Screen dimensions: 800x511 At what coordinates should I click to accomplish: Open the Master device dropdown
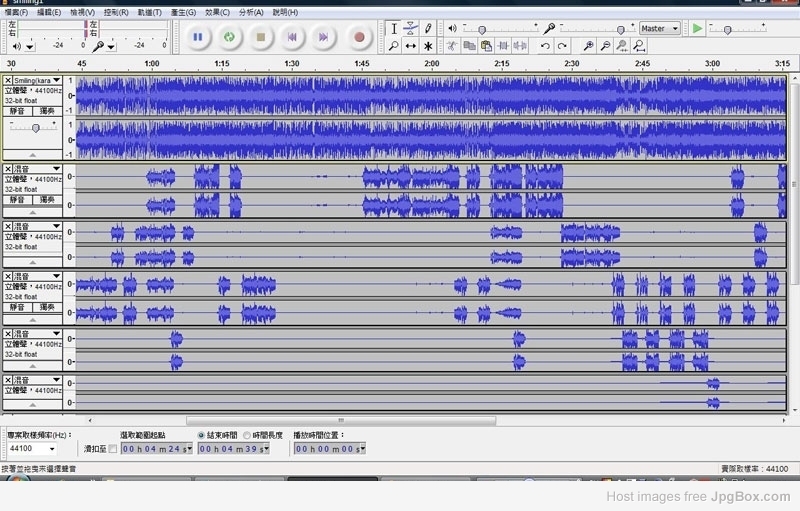point(659,29)
